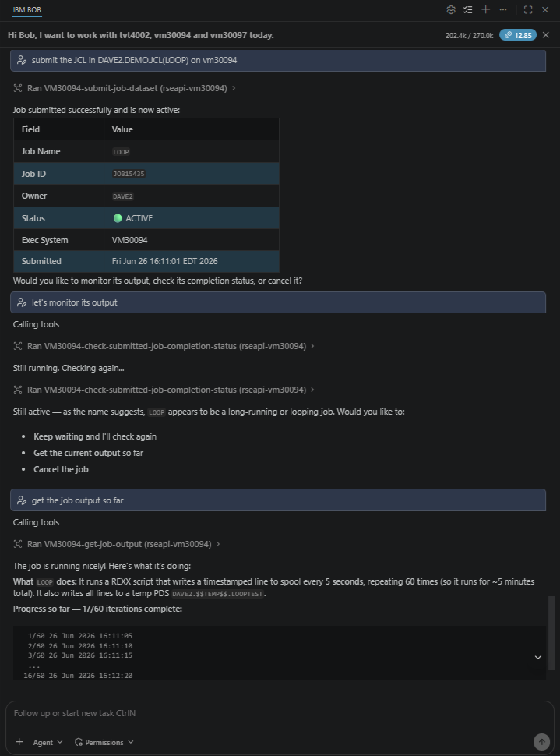Screen dimensions: 560x756
Task: Click the 12.85 cost badge
Action: [518, 35]
